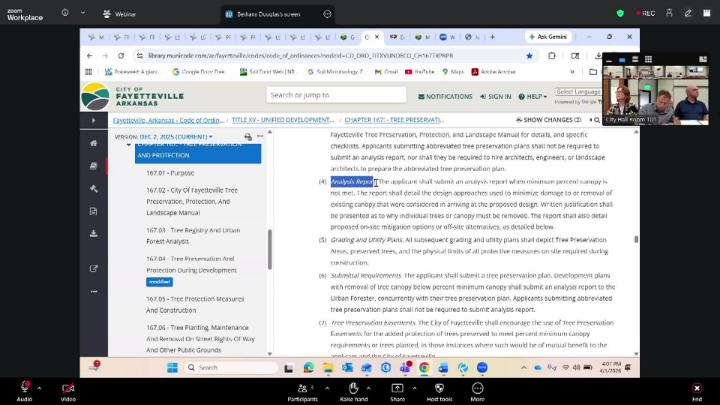The image size is (720, 405).
Task: Select section 167.01 - Purpose
Action: click(x=170, y=172)
